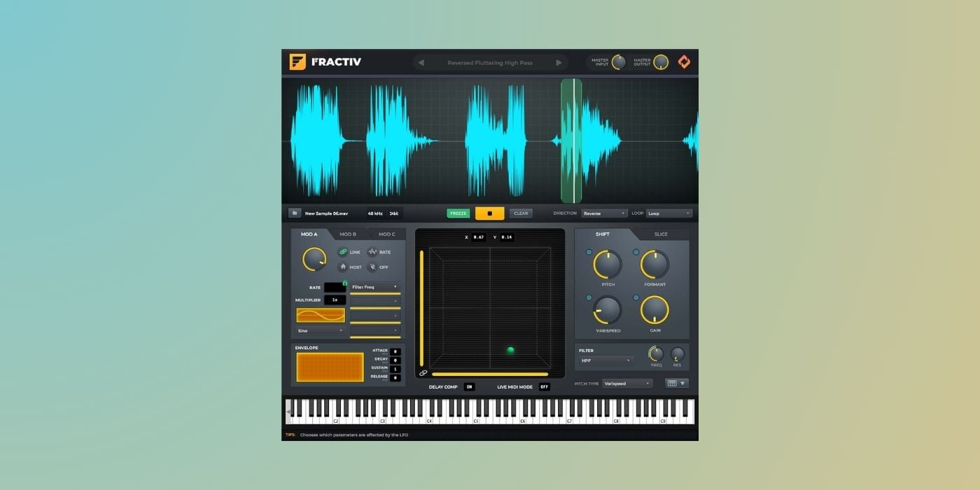Expand the Sine waveform shape dropdown
The height and width of the screenshot is (490, 980).
pos(321,330)
